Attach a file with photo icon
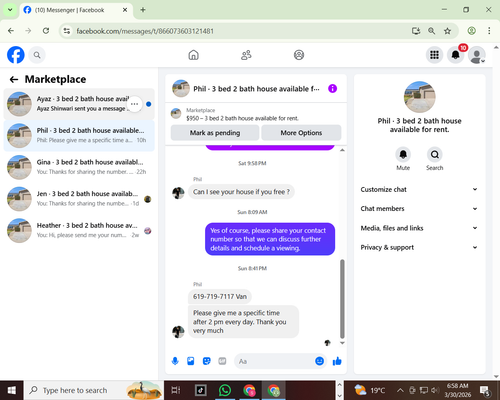 (191, 361)
